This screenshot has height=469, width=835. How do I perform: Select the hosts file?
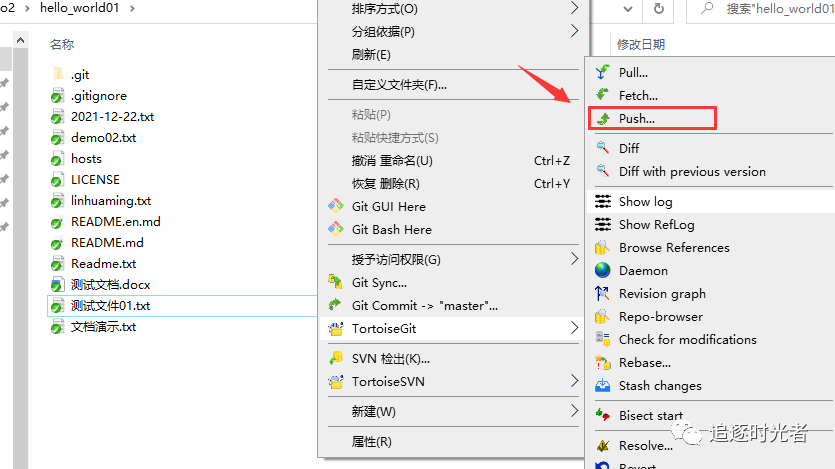pos(86,159)
